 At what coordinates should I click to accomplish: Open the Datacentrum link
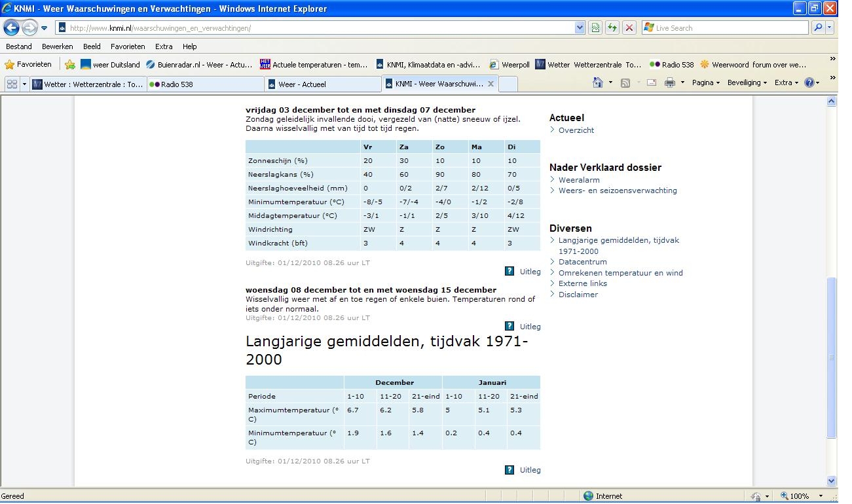click(x=582, y=262)
